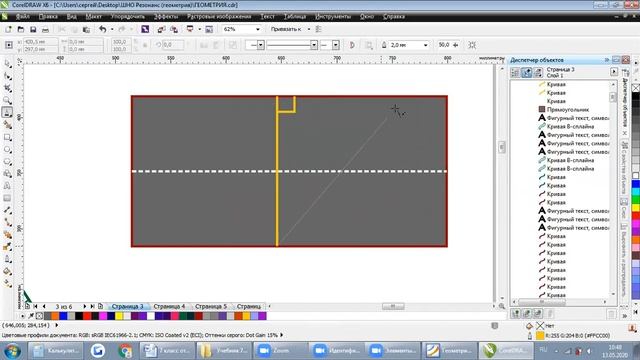Viewport: 640px width, 360px height.
Task: Click the Object Manager vertical scrollbar thumb
Action: [613, 97]
